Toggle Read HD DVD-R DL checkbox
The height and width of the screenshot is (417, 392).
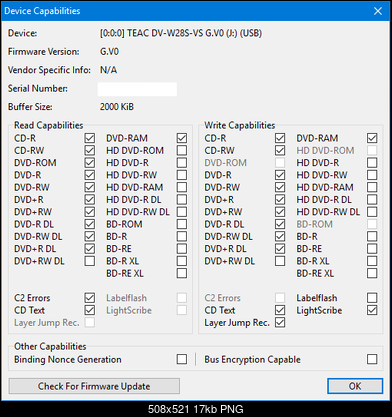point(182,200)
